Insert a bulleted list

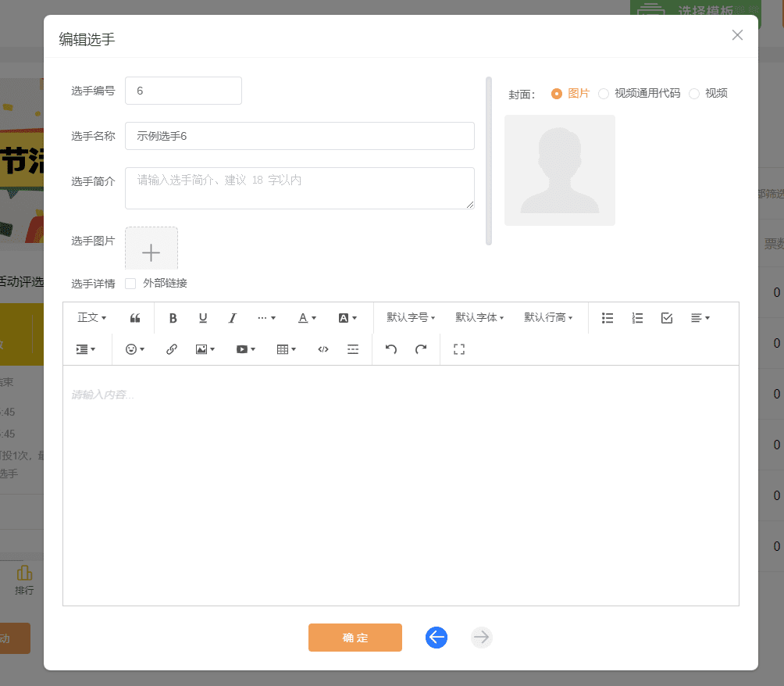(608, 317)
